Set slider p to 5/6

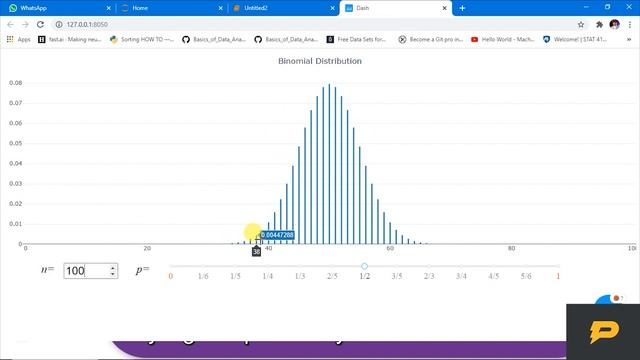(x=526, y=276)
